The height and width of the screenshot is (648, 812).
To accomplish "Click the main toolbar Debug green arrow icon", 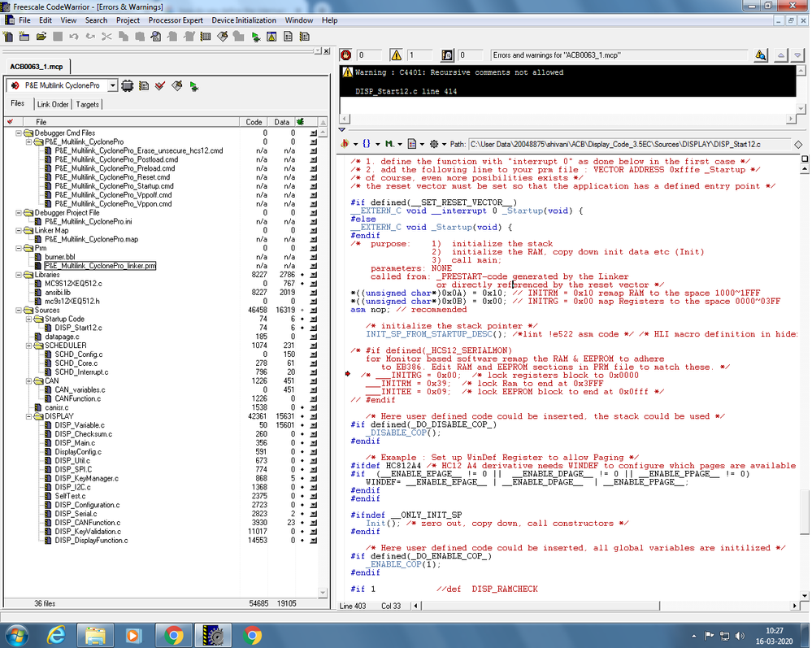I will point(256,37).
